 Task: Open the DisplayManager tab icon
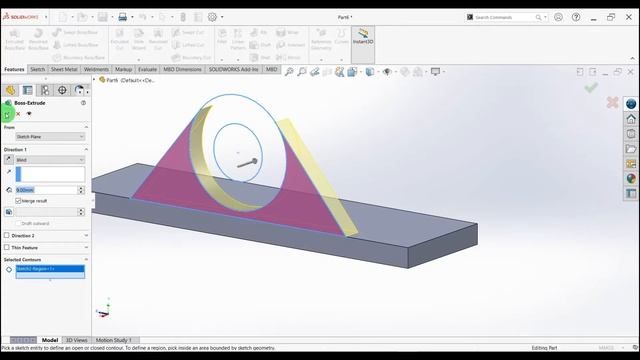(x=79, y=90)
